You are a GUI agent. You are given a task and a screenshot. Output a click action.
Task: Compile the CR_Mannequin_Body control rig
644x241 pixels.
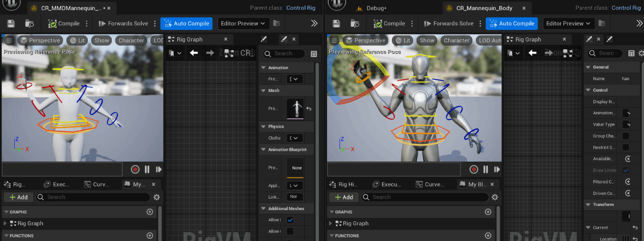(389, 24)
